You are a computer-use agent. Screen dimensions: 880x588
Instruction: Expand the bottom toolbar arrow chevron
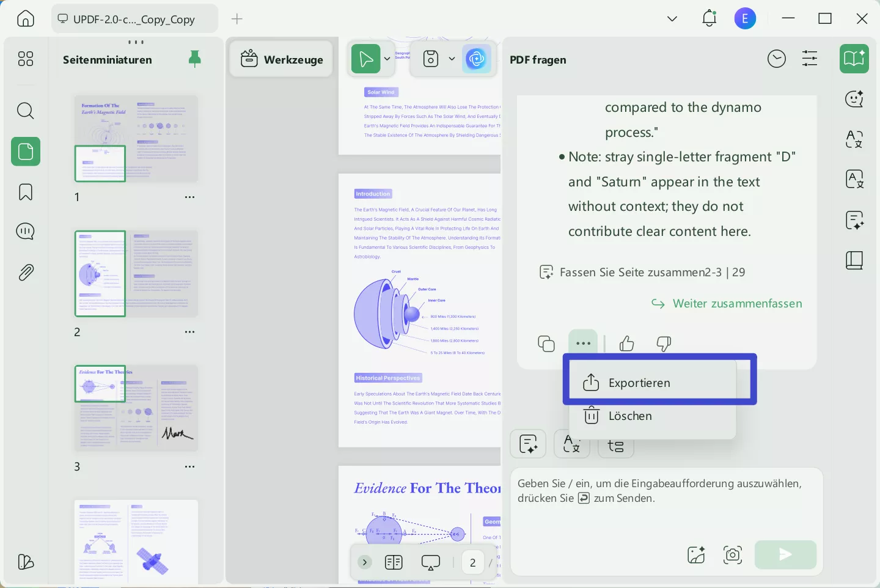tap(365, 562)
